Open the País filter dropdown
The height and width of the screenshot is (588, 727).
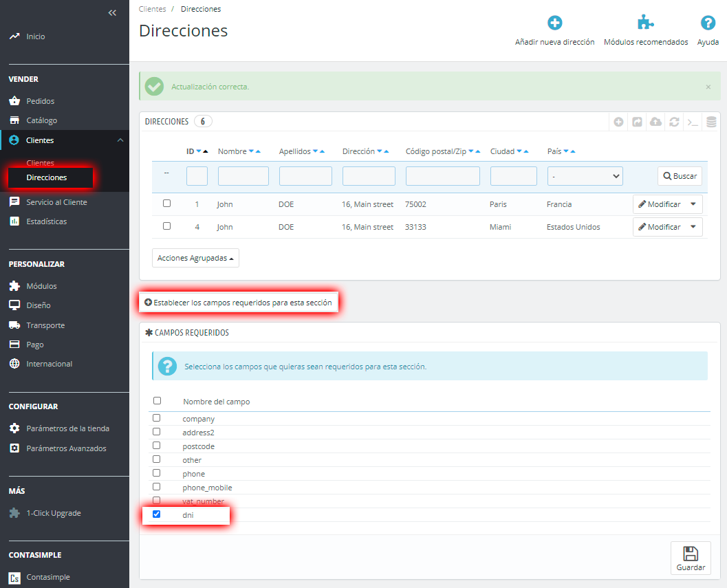(585, 176)
